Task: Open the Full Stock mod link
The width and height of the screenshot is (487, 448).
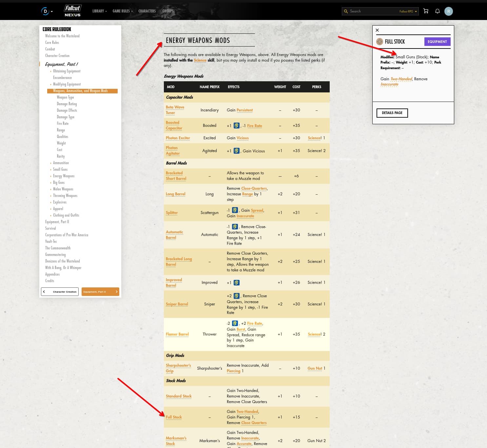Action: [x=174, y=417]
